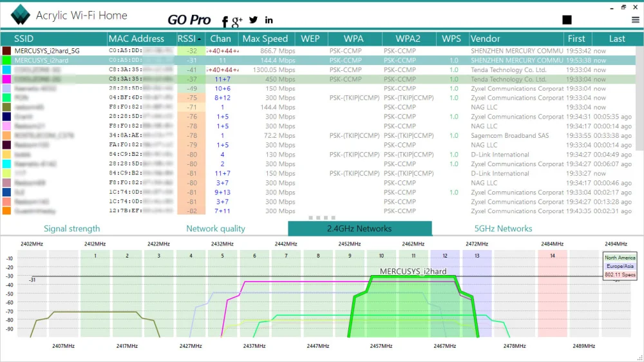Open the Google+ social link icon
This screenshot has height=362, width=644.
tap(237, 22)
